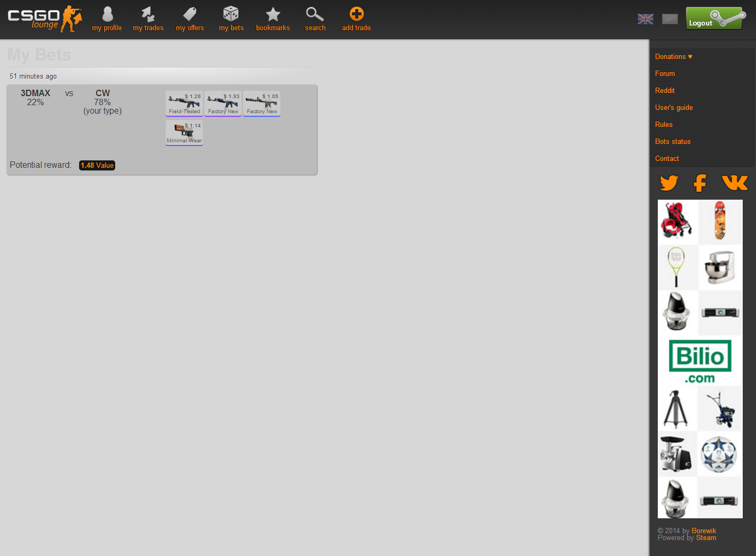
Task: Open the Borewik author link
Action: pyautogui.click(x=704, y=531)
